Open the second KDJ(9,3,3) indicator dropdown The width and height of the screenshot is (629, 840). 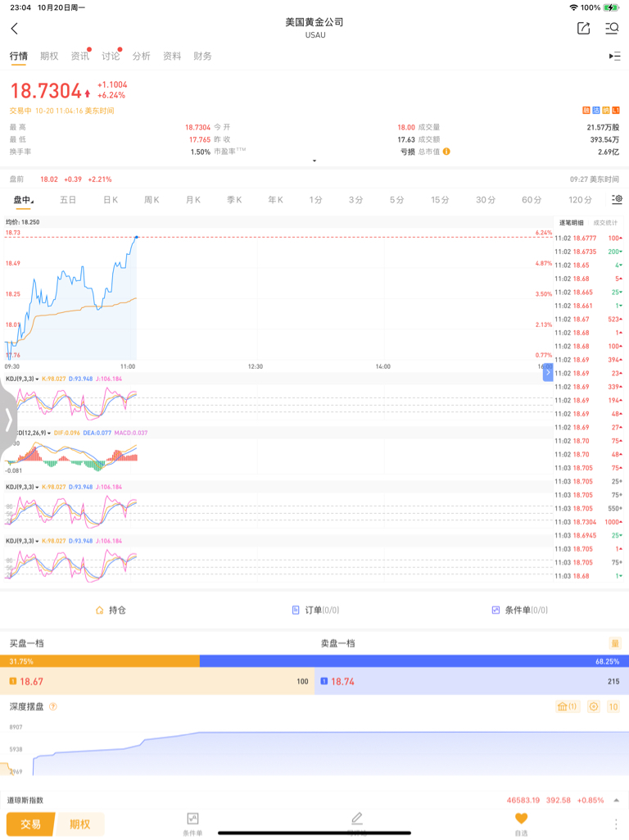click(22, 487)
